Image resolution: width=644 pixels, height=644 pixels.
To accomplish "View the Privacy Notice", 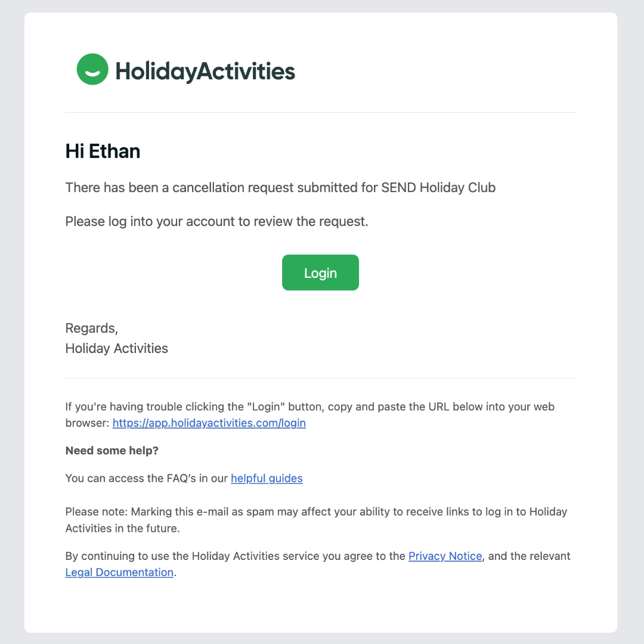I will [445, 556].
